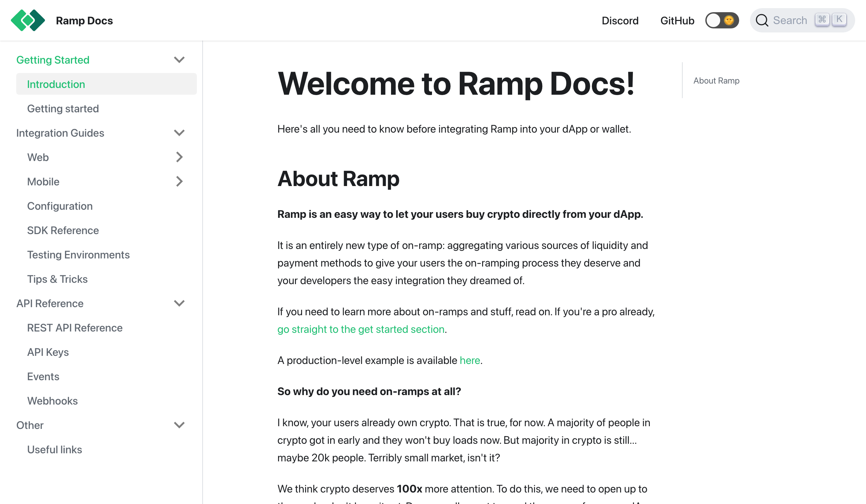
Task: Click the Other category label
Action: point(29,425)
